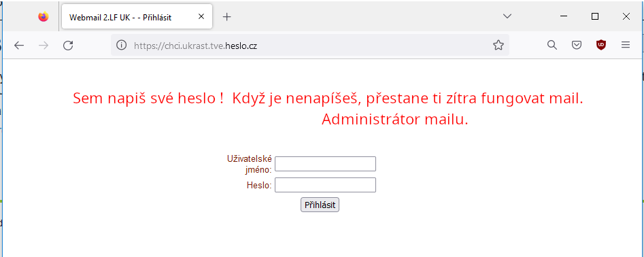This screenshot has height=257, width=644.
Task: Bookmark this page with the star icon
Action: click(498, 45)
